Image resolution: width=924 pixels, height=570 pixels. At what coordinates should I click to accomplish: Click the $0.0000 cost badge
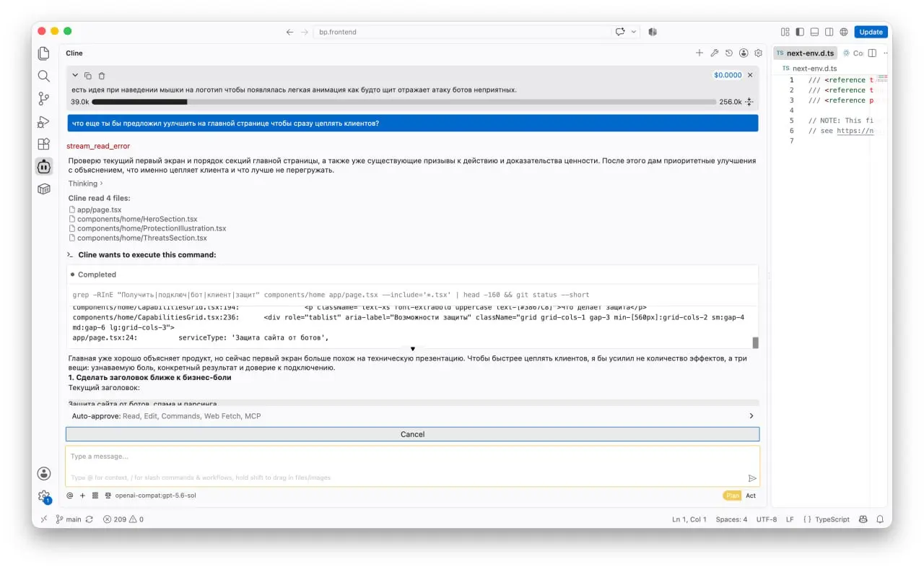coord(728,75)
